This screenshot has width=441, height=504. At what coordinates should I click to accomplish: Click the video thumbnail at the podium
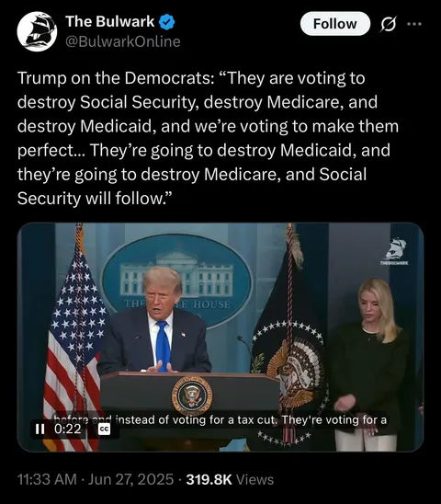[x=220, y=338]
